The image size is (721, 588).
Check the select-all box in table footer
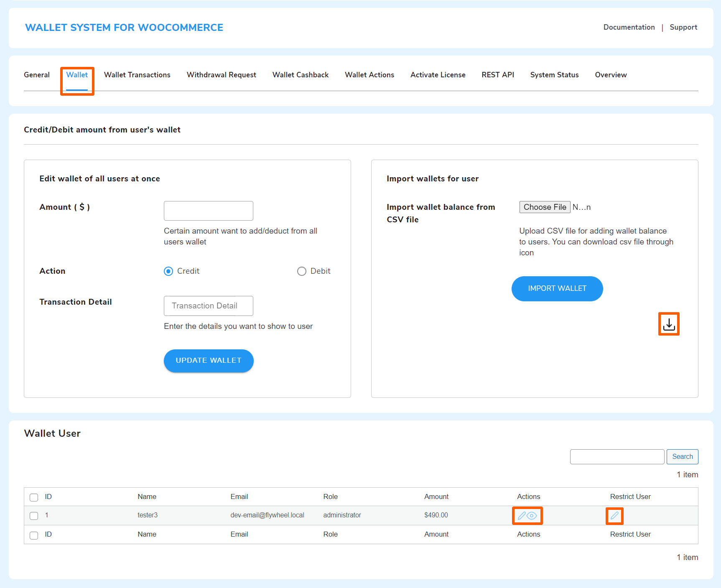pyautogui.click(x=34, y=535)
